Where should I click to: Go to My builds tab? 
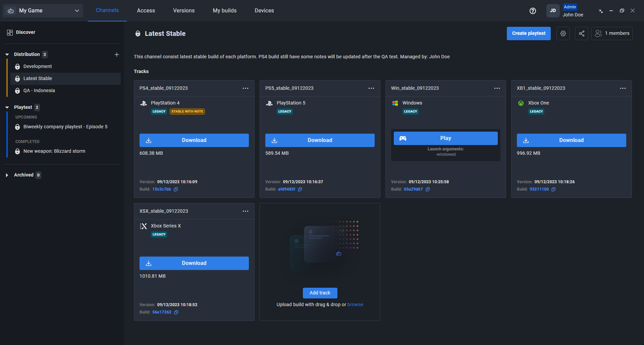click(225, 11)
